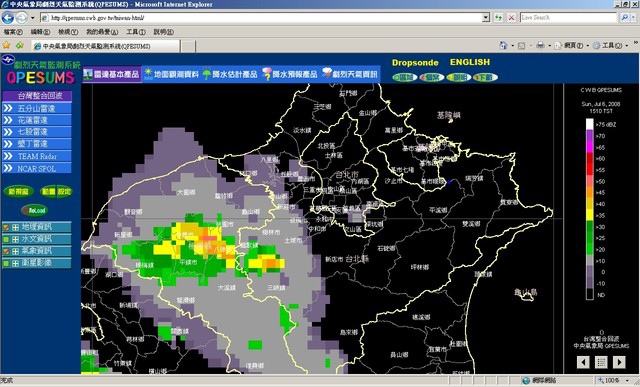640x387 pixels.
Task: Click the green umbrella icon for 降水估計產品
Action: point(207,74)
